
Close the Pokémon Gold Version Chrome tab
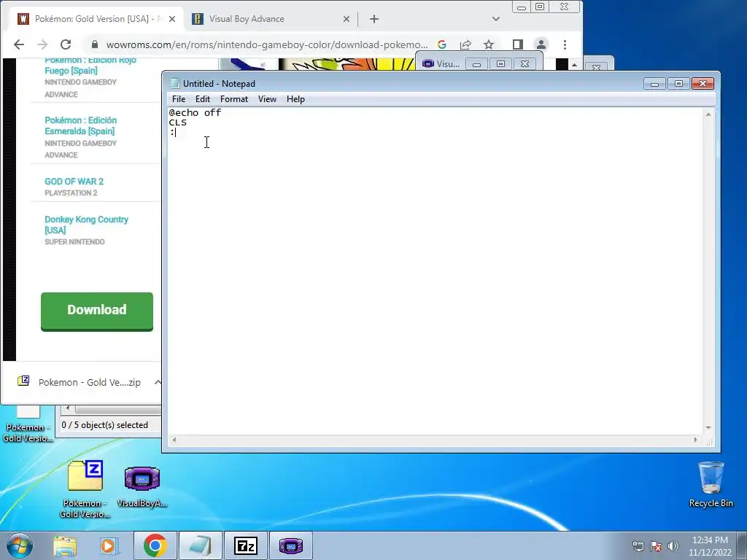tap(172, 19)
